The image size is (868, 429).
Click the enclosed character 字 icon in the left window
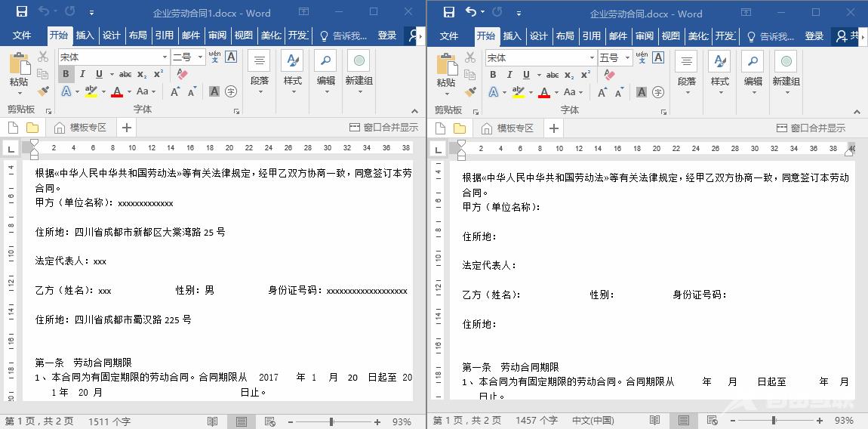coord(231,91)
